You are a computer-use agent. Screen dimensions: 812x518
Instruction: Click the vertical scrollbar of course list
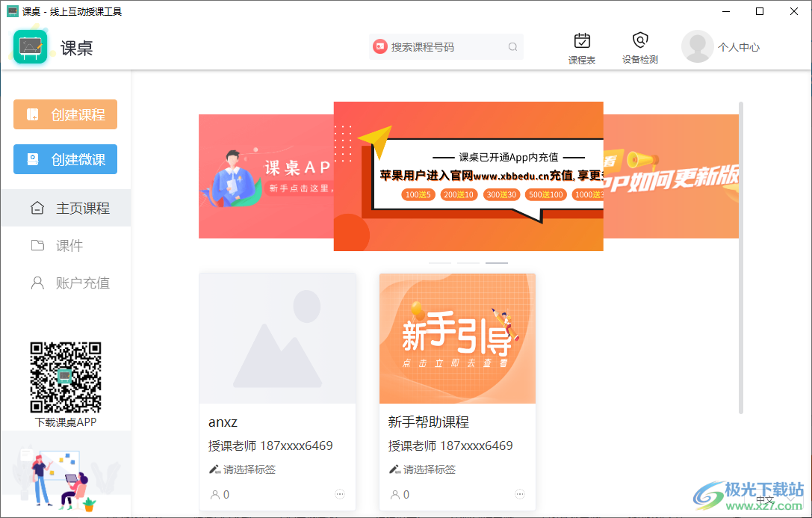click(741, 258)
